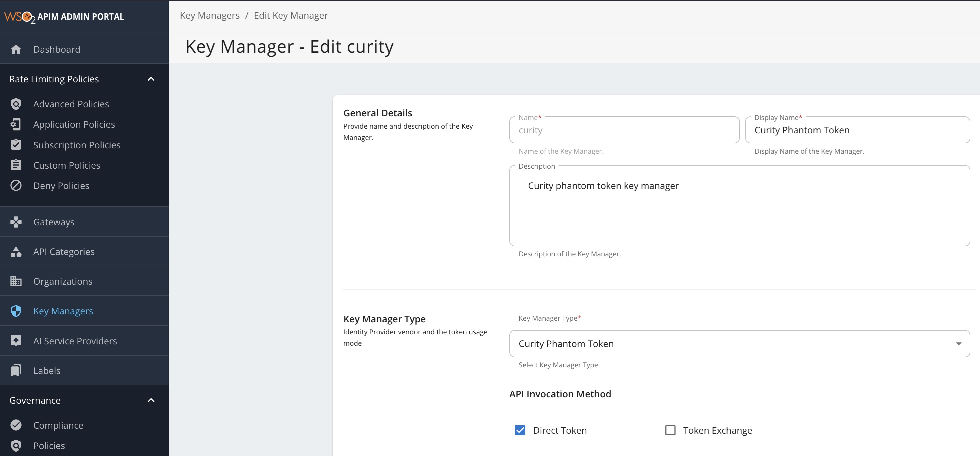Click the Compliance checkmark icon
This screenshot has width=980, height=456.
pos(16,425)
